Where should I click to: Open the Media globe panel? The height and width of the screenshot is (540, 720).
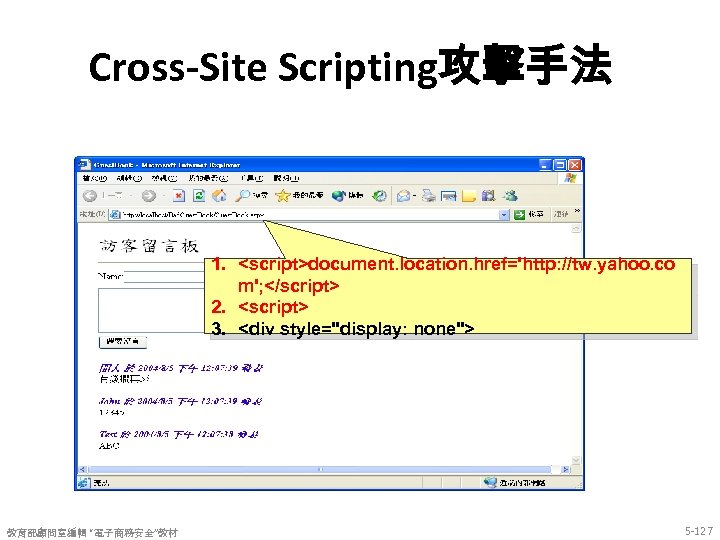338,196
